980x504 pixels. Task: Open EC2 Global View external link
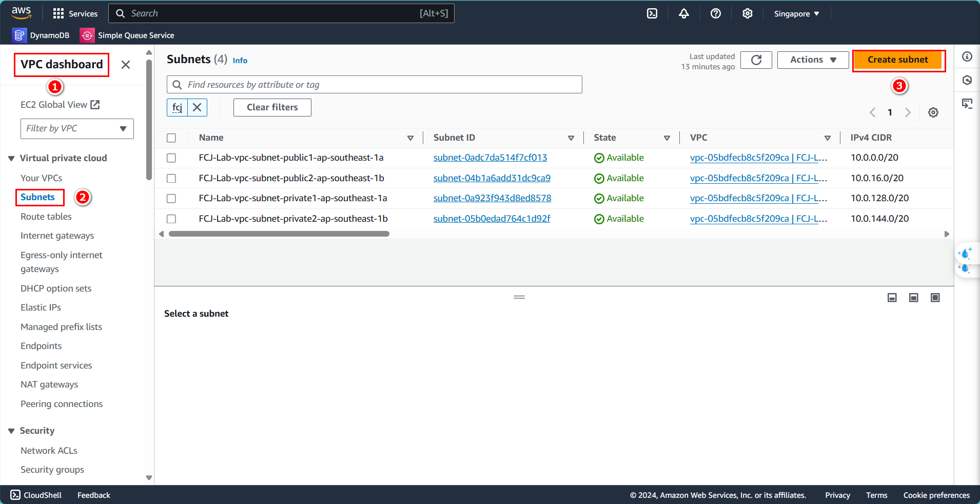pos(60,105)
